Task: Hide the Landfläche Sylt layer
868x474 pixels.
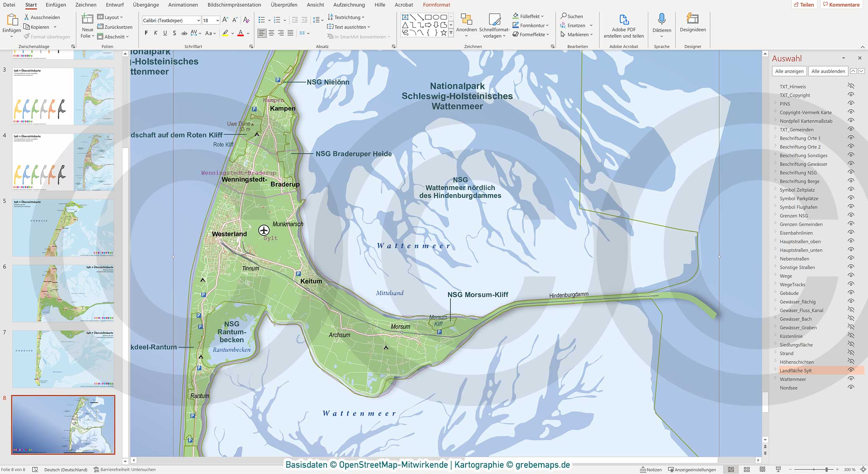Action: tap(850, 370)
